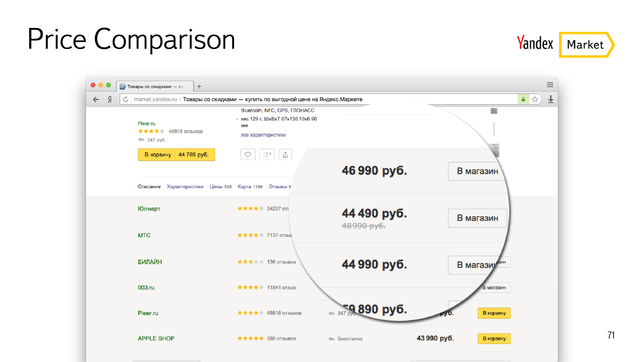Viewport: 644px width, 362px height.
Task: Switch to Карта 1186 tab
Action: point(250,186)
